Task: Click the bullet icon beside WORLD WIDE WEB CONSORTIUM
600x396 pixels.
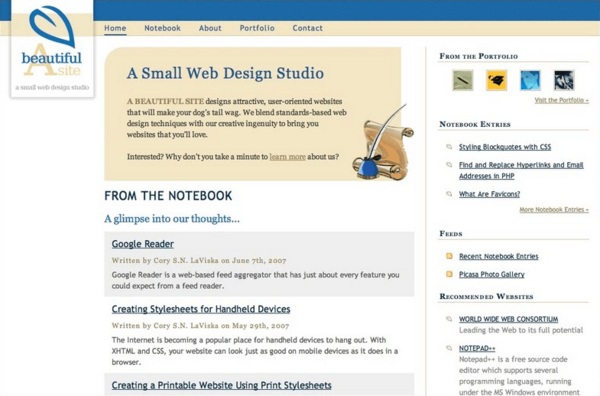Action: click(x=449, y=319)
